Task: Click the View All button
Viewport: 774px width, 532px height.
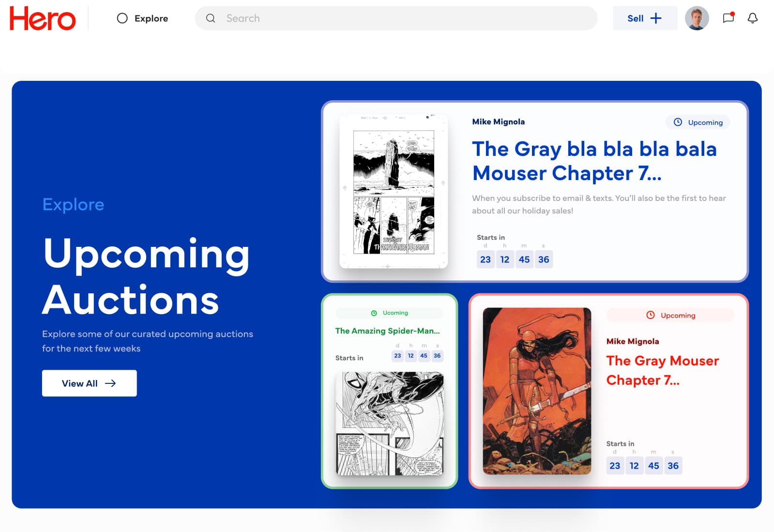Action: click(x=90, y=383)
